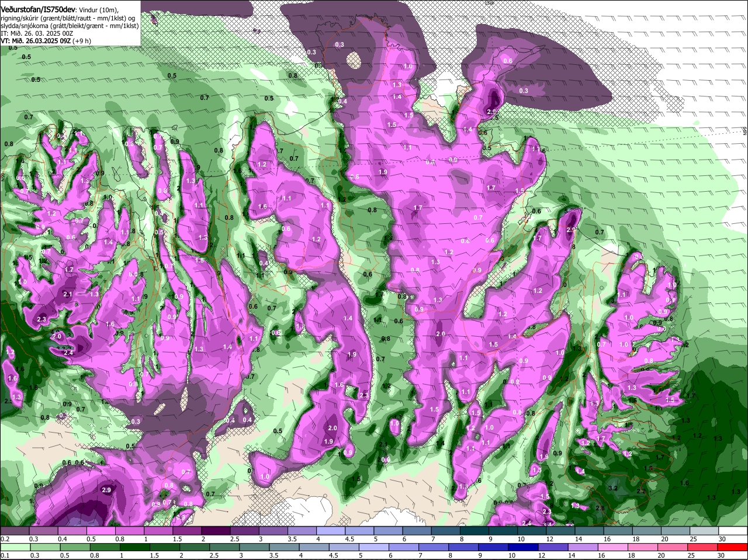Click the 2.2 precipitation value on the map
This screenshot has width=748, height=560.
[x=640, y=491]
